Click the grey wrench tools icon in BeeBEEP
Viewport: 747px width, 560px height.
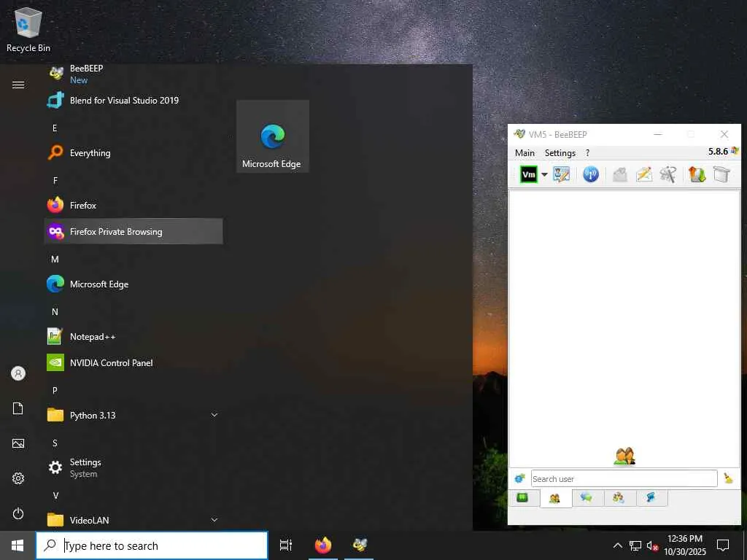(668, 174)
